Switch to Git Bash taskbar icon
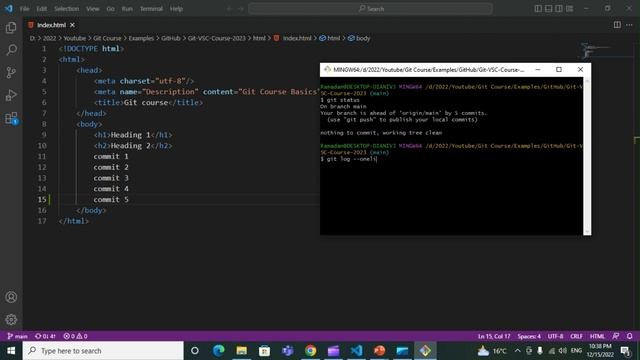This screenshot has width=640, height=360. point(425,351)
